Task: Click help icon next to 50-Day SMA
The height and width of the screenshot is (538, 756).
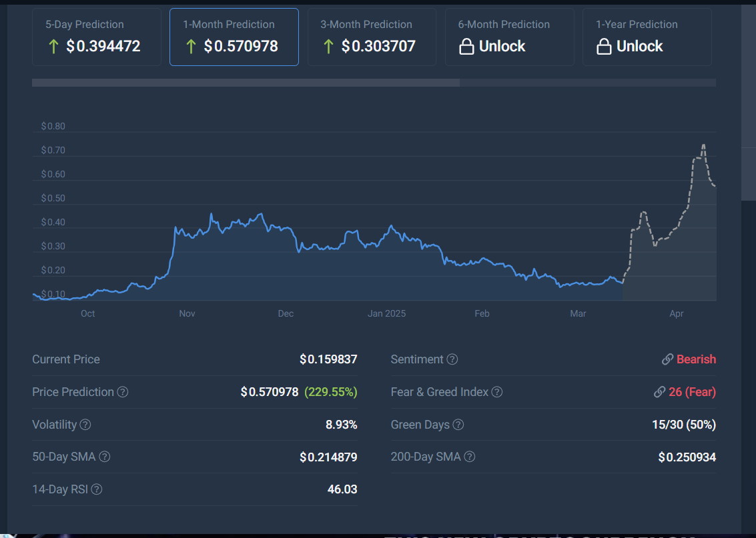Action: point(105,457)
